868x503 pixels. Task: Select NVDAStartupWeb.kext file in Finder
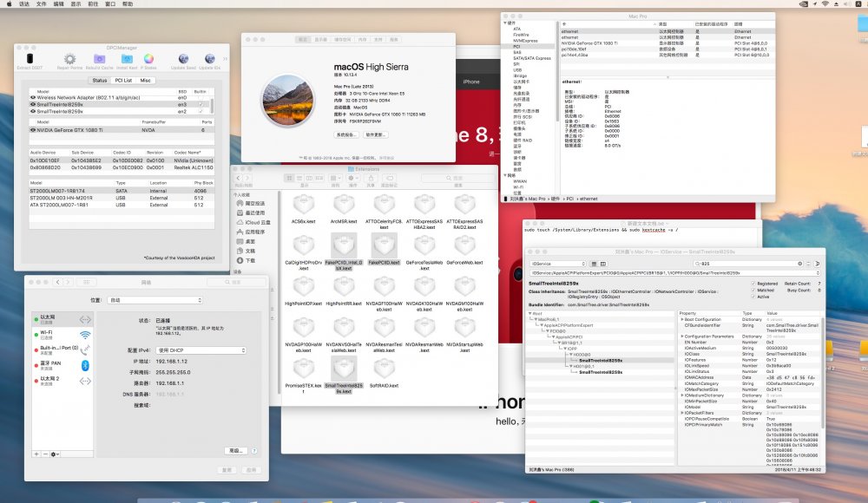465,334
